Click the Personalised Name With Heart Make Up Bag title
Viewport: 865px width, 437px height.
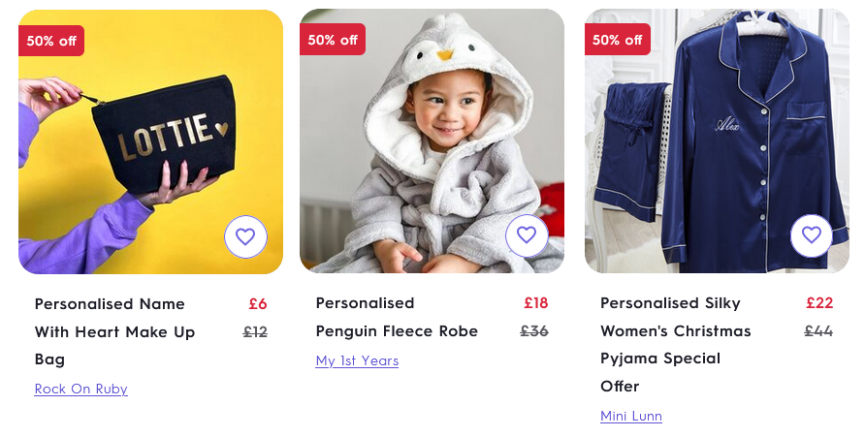114,331
